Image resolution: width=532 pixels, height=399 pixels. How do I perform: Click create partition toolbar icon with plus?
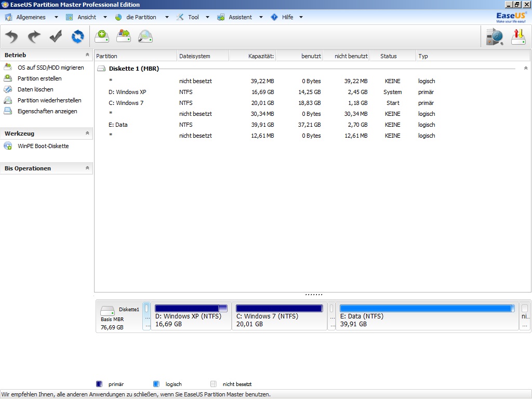[102, 36]
